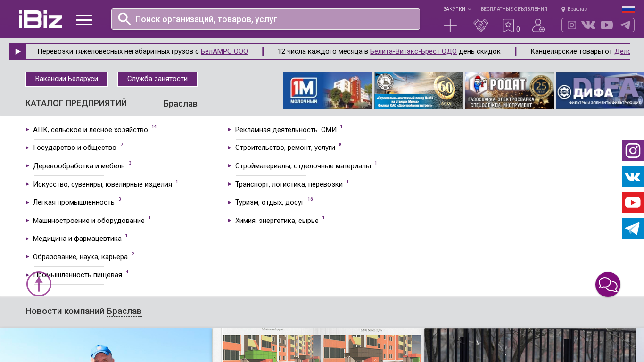Open favorites bookmark star icon

(x=508, y=25)
